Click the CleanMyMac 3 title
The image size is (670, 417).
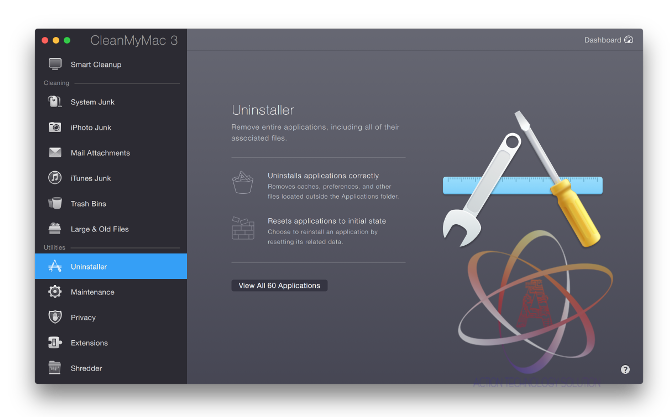134,40
